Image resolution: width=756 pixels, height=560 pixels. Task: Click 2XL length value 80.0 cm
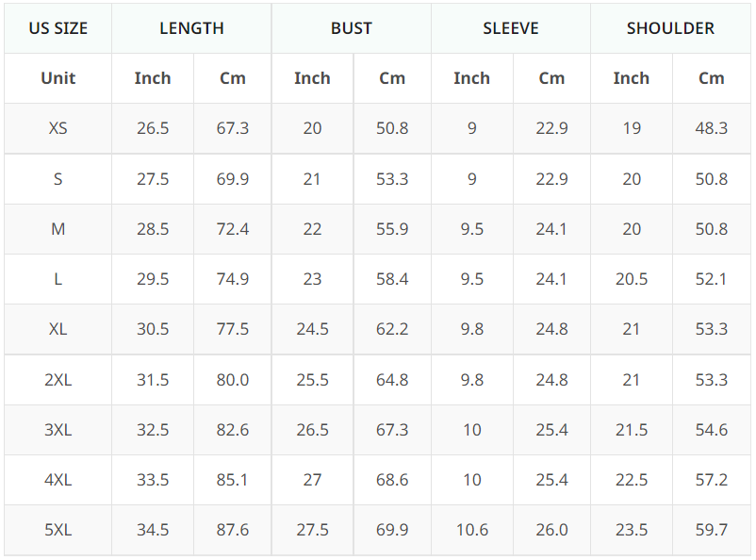(232, 380)
